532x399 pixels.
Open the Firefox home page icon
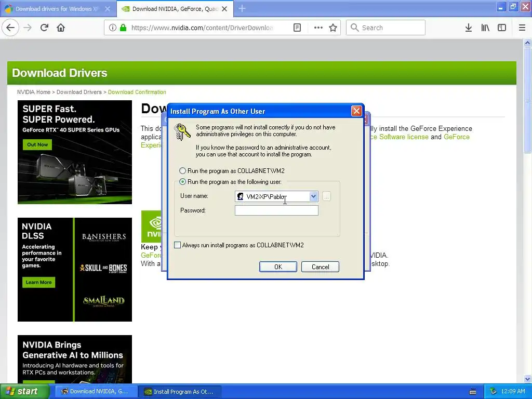point(61,28)
